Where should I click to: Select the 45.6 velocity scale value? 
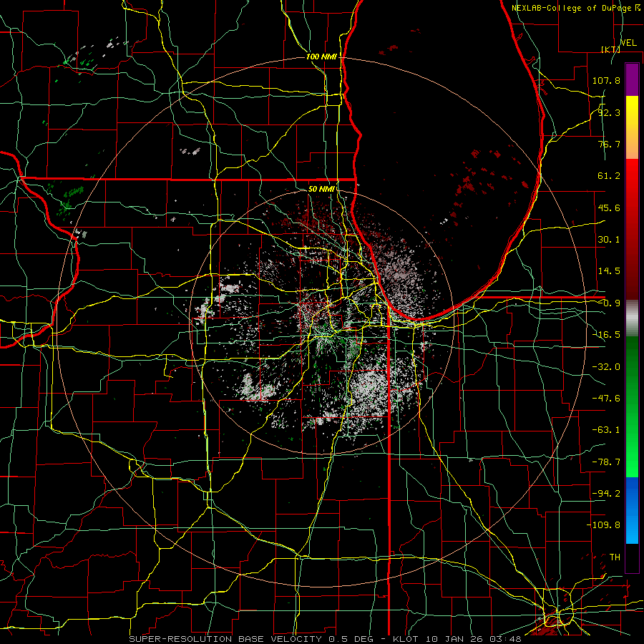[609, 208]
